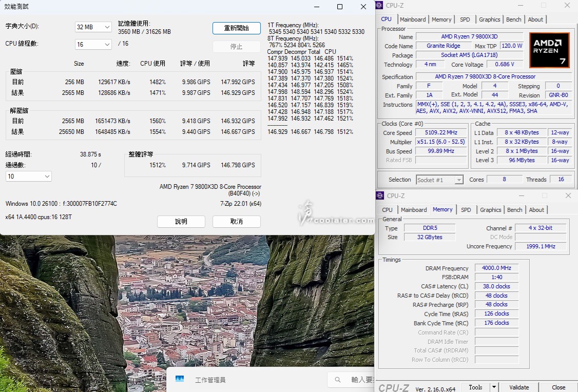The width and height of the screenshot is (578, 392).
Task: Minimize the 效能測試 benchmark window
Action: (316, 7)
